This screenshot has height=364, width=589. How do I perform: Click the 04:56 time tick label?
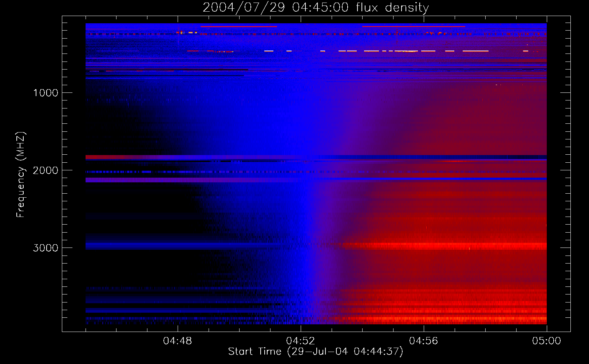424,341
